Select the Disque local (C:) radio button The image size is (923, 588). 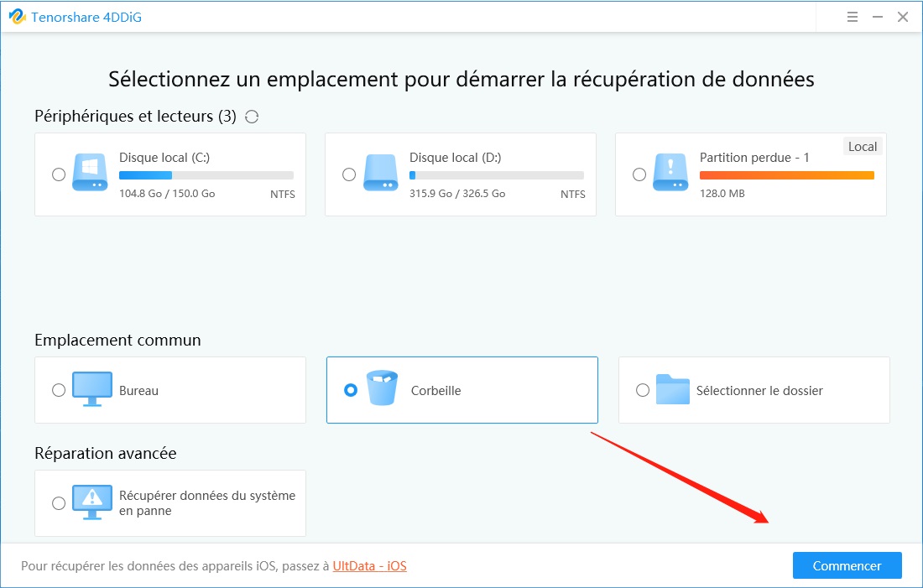[x=58, y=174]
